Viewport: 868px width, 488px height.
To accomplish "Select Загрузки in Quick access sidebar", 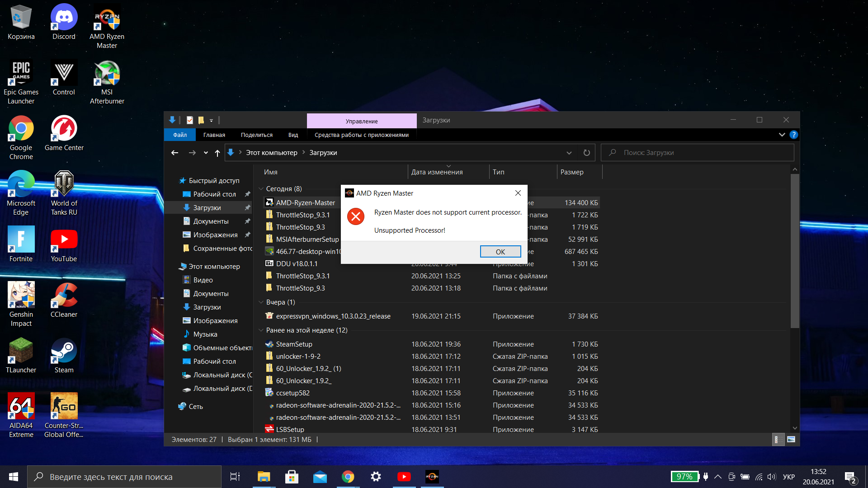I will 207,207.
